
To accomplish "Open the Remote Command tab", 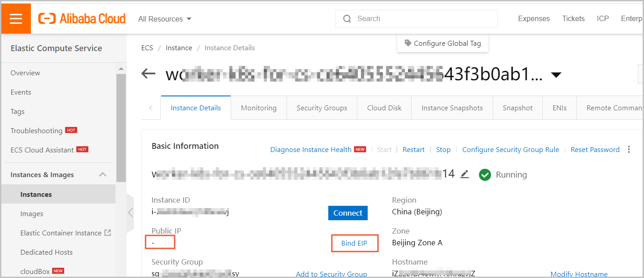I will point(610,108).
